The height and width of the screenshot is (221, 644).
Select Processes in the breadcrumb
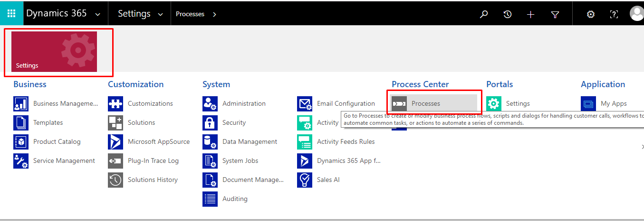click(x=190, y=14)
